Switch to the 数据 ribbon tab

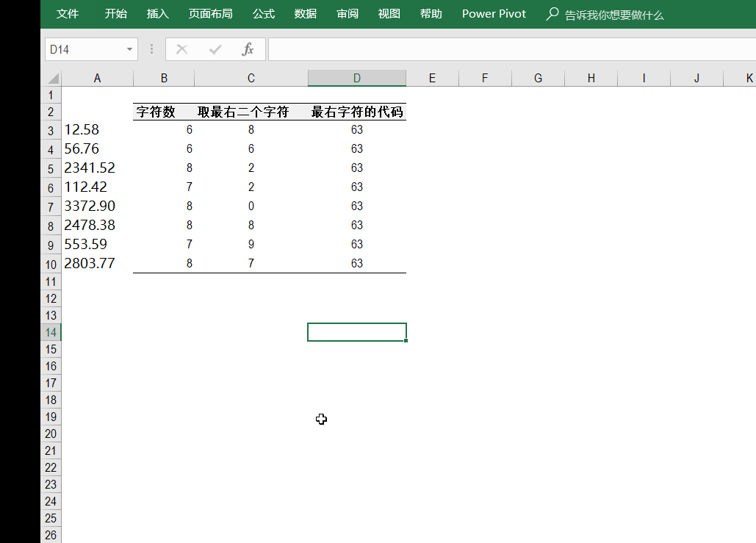click(x=305, y=14)
